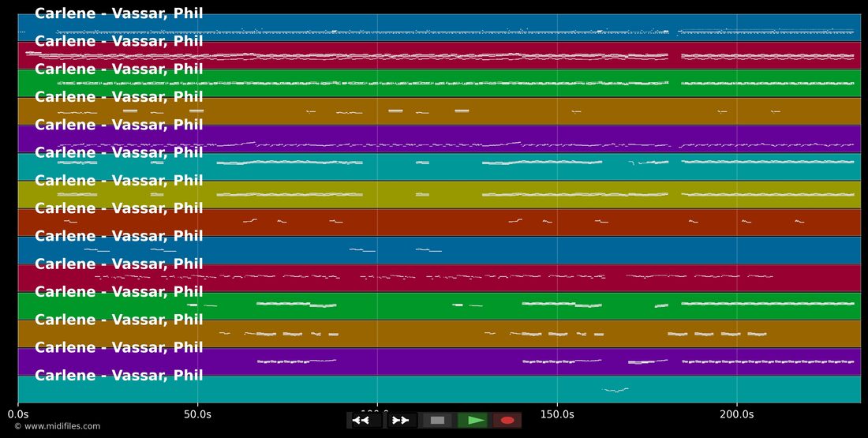Select the upper green track, third from top
868x438 pixels.
[x=440, y=83]
